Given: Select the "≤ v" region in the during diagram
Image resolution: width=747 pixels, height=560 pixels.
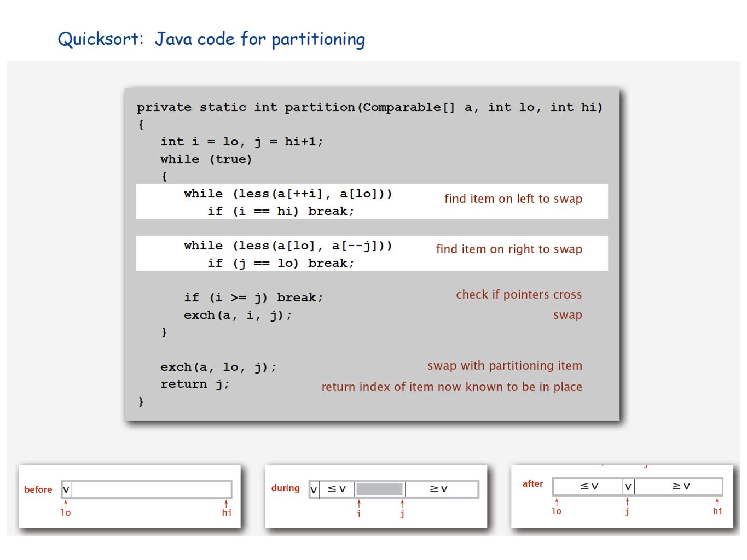Looking at the screenshot, I should 337,489.
